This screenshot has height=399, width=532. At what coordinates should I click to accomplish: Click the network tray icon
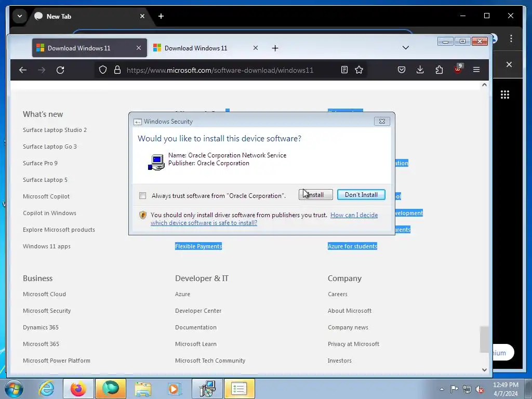click(x=467, y=389)
